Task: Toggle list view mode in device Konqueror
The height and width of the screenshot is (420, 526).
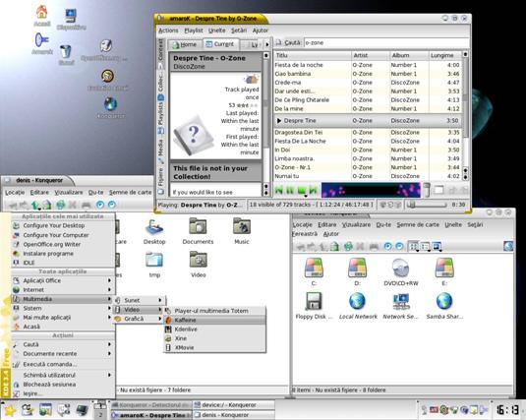Action: (425, 247)
